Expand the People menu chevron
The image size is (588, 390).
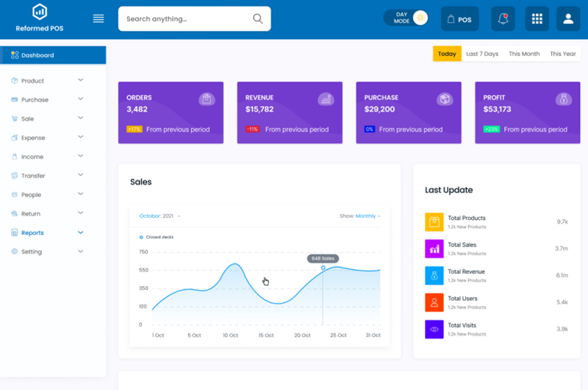[80, 194]
